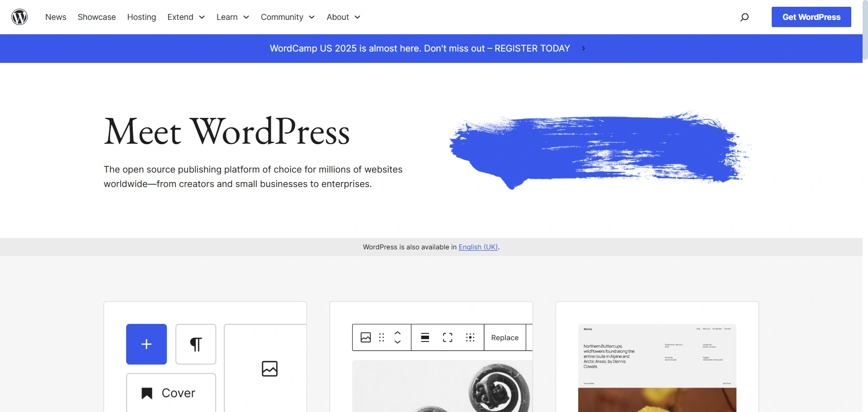This screenshot has width=868, height=412.
Task: Click the arrow after REGISTER TODAY banner
Action: pyautogui.click(x=584, y=48)
